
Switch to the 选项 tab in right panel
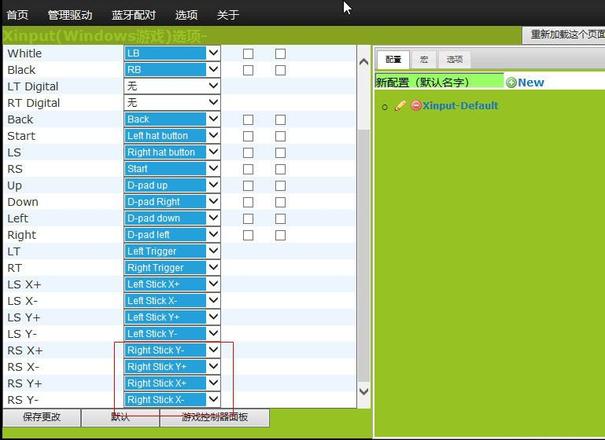(x=454, y=59)
